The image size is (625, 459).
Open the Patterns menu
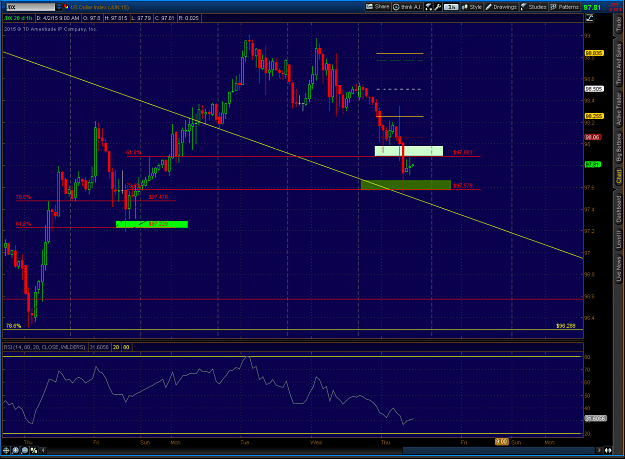point(564,7)
